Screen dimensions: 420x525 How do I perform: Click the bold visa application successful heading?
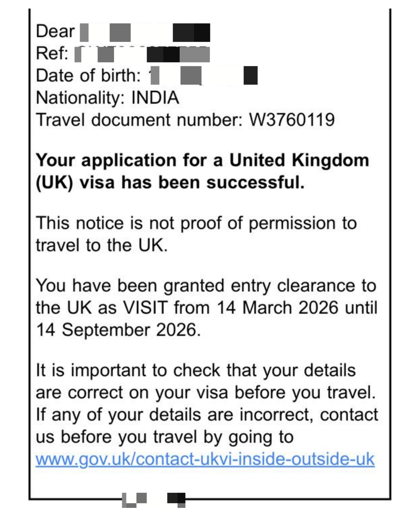[x=202, y=171]
